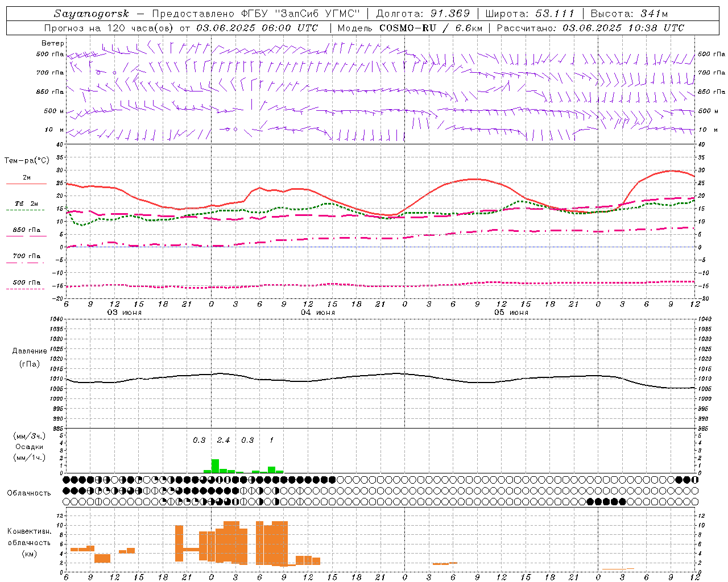Select the 'Широта: 53.111' header field
This screenshot has width=728, height=582.
(530, 14)
